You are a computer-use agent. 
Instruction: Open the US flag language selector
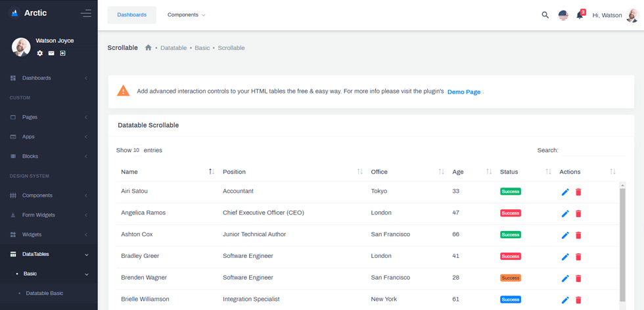click(x=563, y=15)
